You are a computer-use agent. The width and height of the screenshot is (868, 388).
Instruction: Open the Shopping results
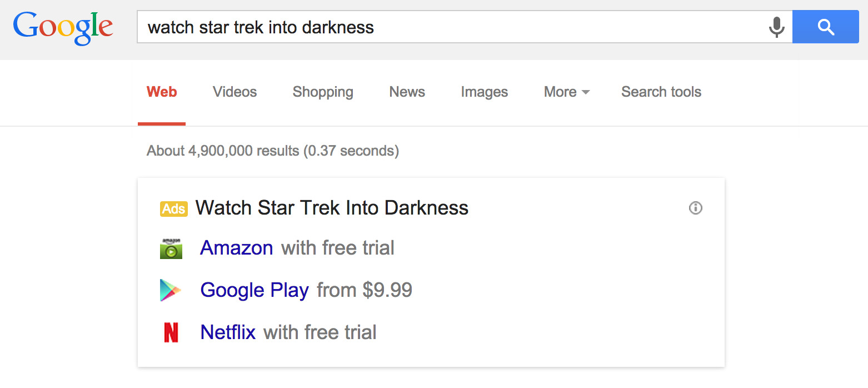tap(323, 92)
